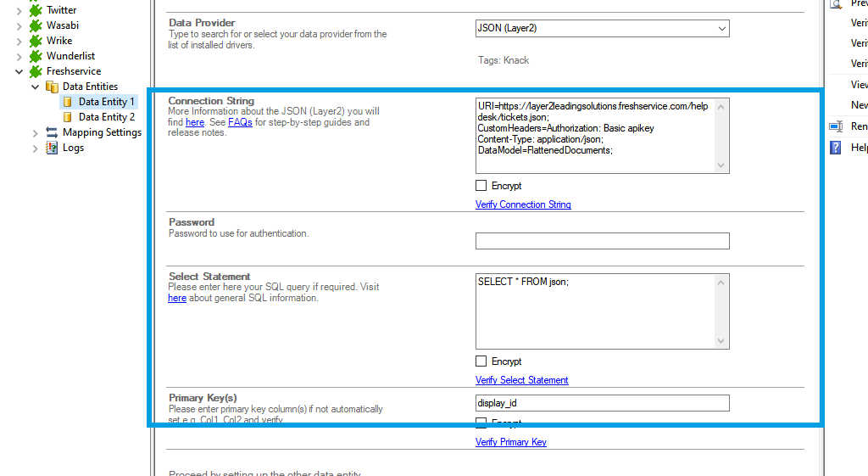The image size is (868, 476).
Task: Enable Encrypt for the select statement
Action: pos(481,361)
